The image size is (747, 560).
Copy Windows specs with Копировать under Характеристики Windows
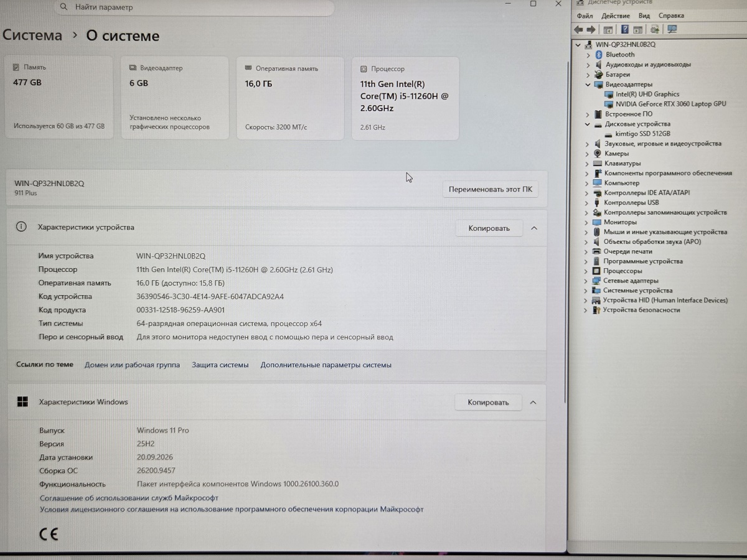tap(489, 403)
